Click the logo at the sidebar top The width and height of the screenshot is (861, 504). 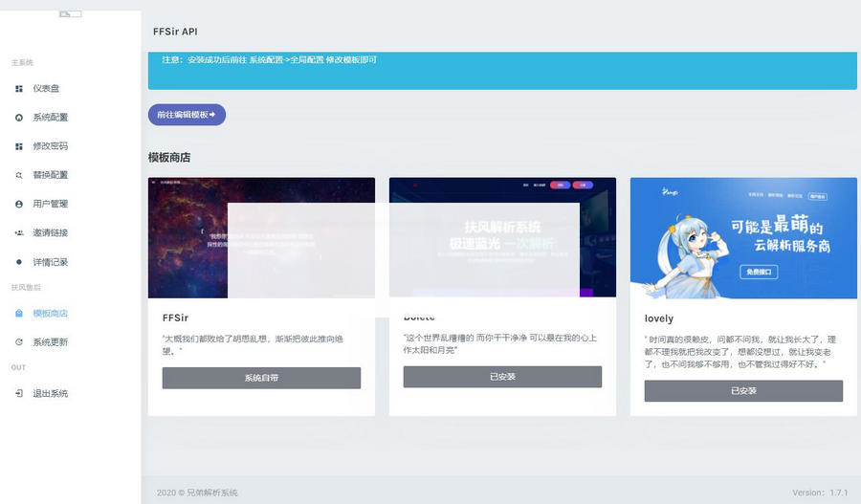(x=70, y=14)
